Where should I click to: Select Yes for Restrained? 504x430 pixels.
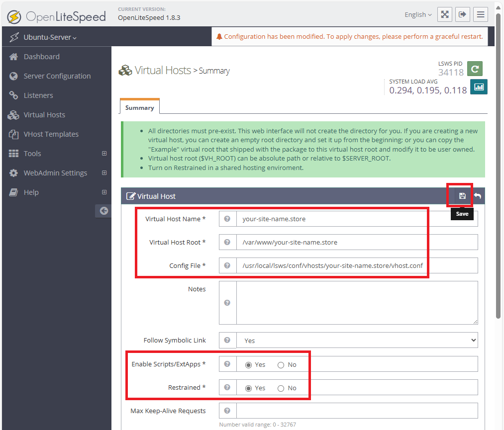coord(248,389)
